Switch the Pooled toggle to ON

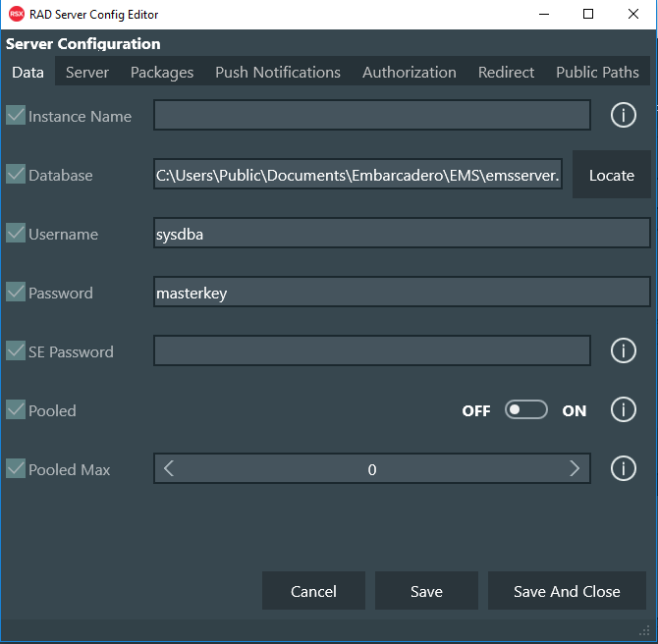coord(525,409)
